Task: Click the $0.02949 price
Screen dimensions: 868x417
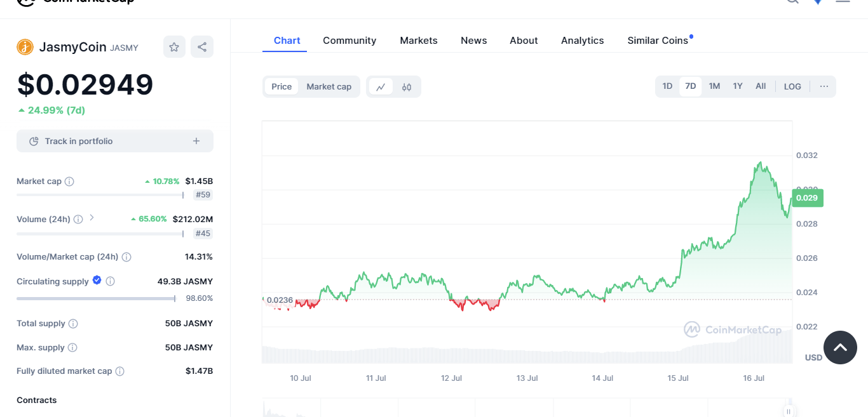Action: click(x=85, y=85)
